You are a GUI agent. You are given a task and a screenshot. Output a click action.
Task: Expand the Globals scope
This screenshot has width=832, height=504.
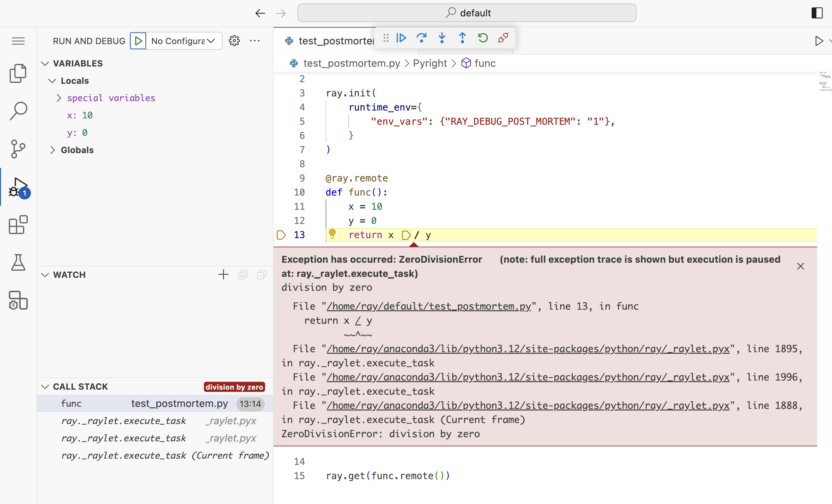[x=52, y=150]
